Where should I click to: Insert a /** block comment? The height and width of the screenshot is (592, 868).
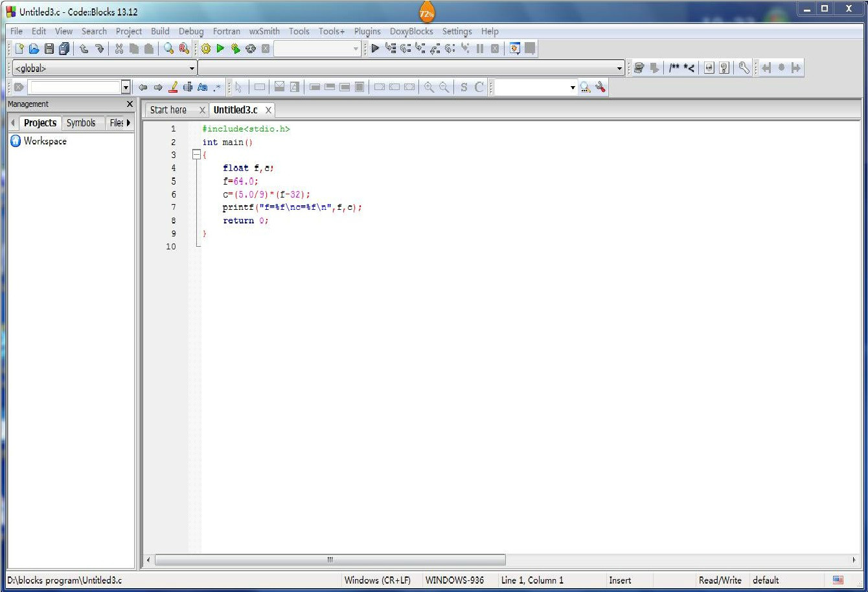point(674,68)
